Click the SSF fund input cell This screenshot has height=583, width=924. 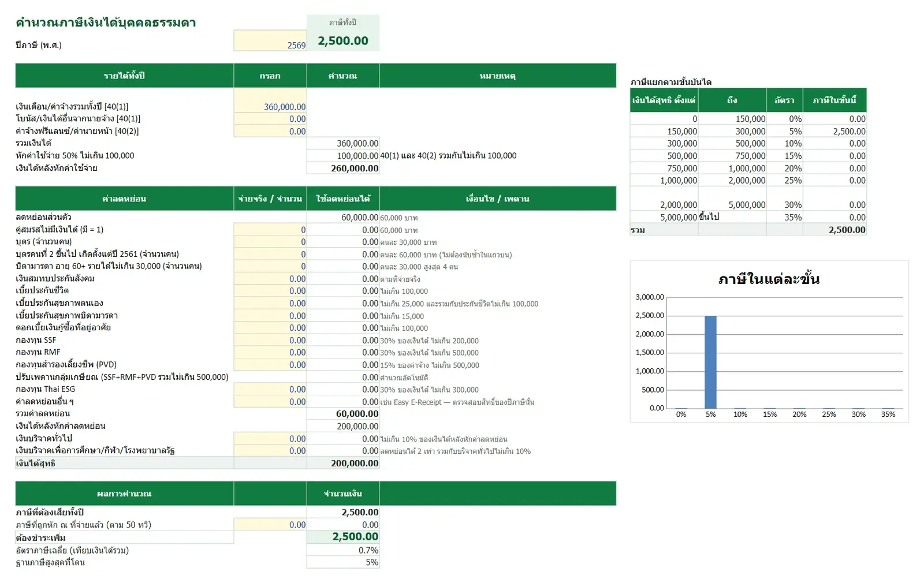point(270,341)
